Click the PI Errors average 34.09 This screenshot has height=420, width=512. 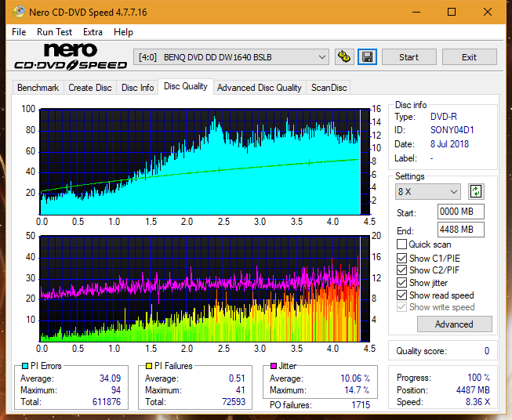point(110,378)
